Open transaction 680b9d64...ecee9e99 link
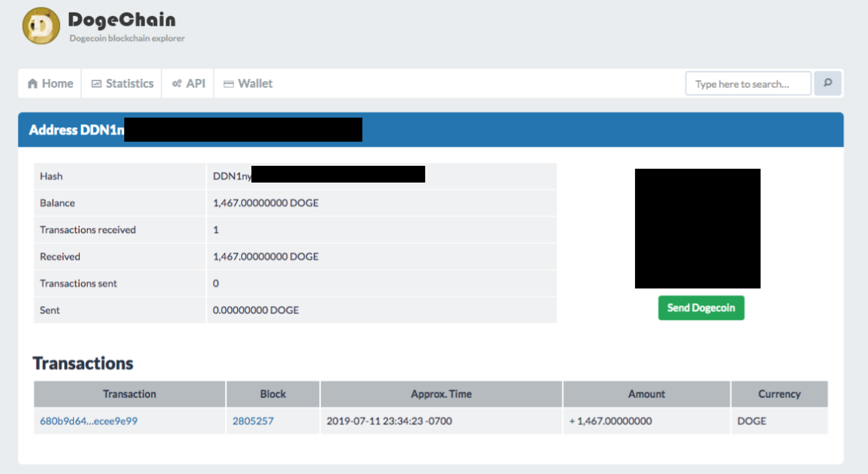 (x=88, y=421)
